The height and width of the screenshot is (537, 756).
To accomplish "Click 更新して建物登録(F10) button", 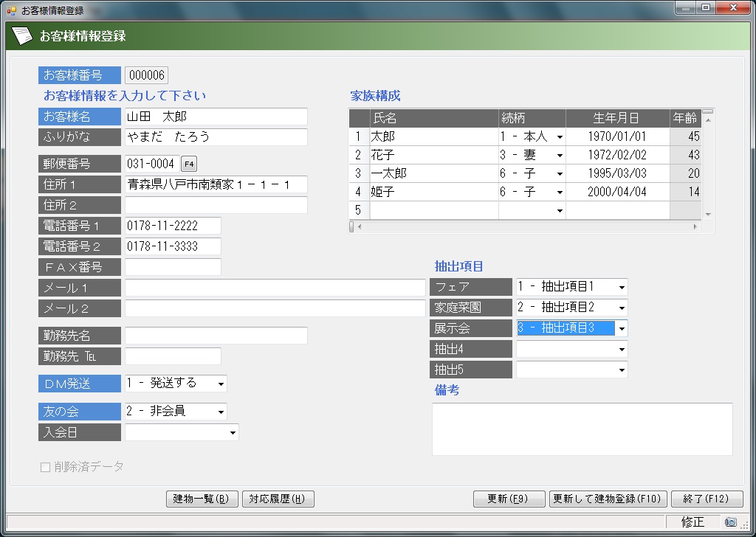I will (x=608, y=499).
